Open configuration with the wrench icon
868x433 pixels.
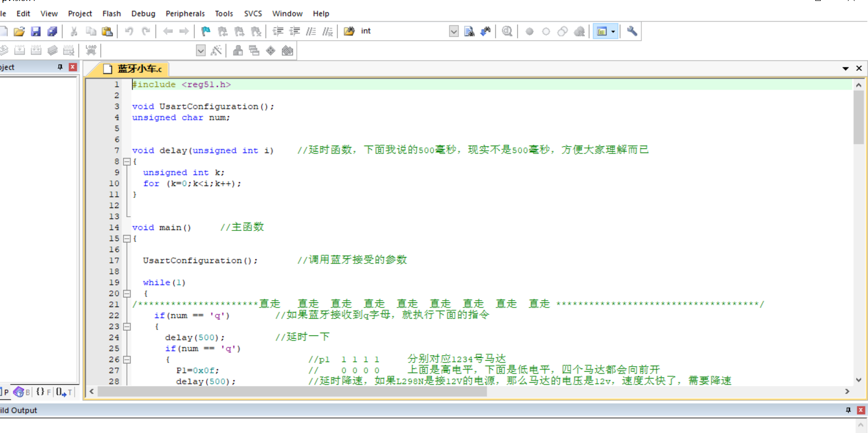[632, 31]
